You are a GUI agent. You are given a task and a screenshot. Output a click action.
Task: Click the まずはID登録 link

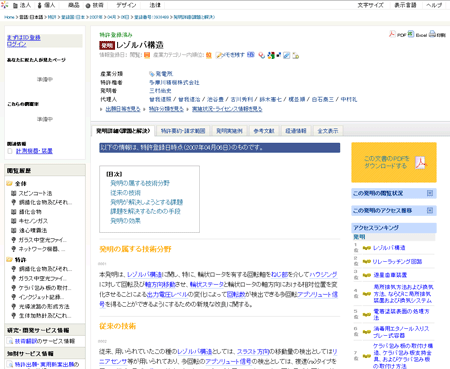click(x=24, y=38)
